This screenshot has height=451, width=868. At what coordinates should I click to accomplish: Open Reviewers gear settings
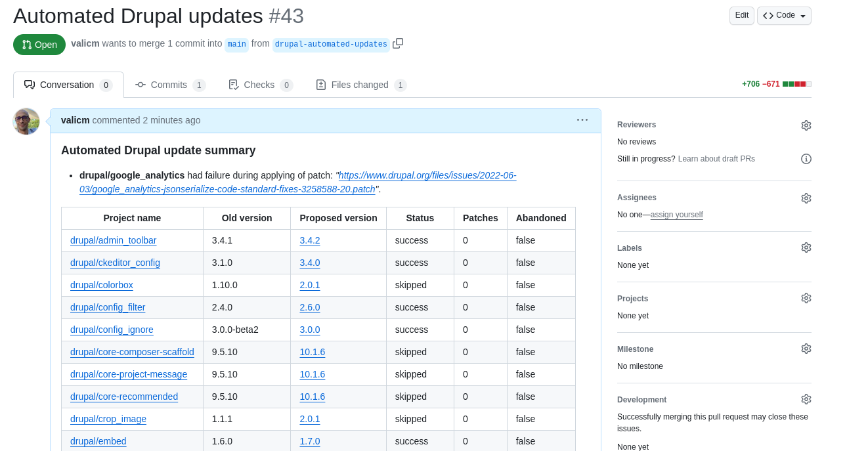click(806, 125)
